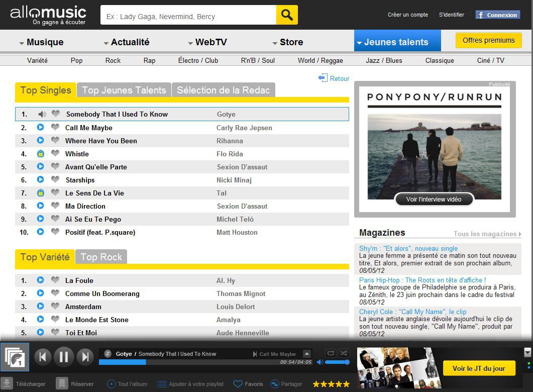
Task: Play Le Monde Est Stone by Amalya
Action: (41, 319)
